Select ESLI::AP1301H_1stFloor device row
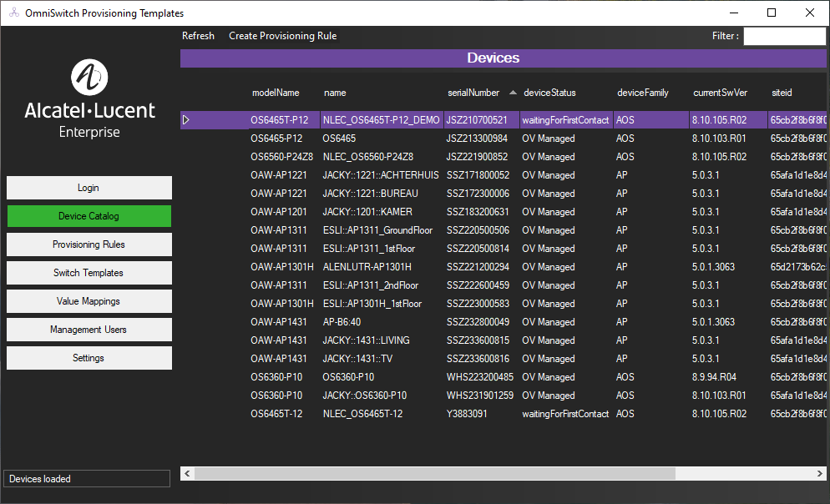 click(x=503, y=304)
